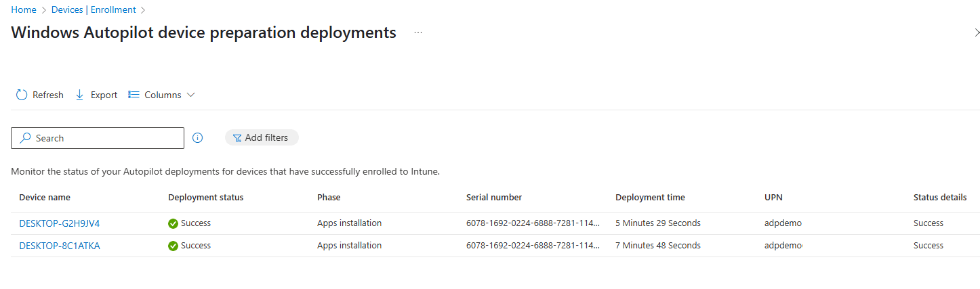The image size is (980, 289).
Task: Sort by the Deployment status column header
Action: 205,198
